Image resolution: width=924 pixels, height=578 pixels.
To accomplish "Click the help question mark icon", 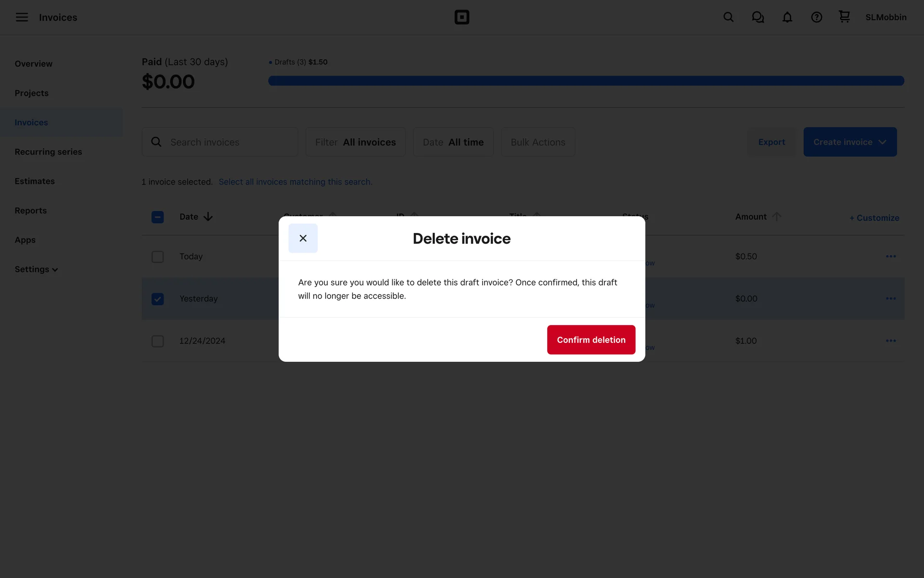I will click(816, 17).
